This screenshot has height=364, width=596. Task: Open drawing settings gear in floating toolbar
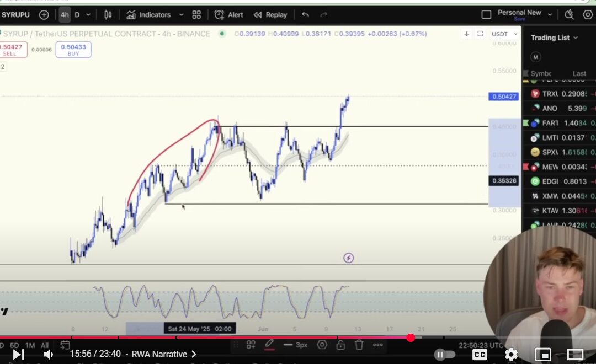click(x=322, y=345)
